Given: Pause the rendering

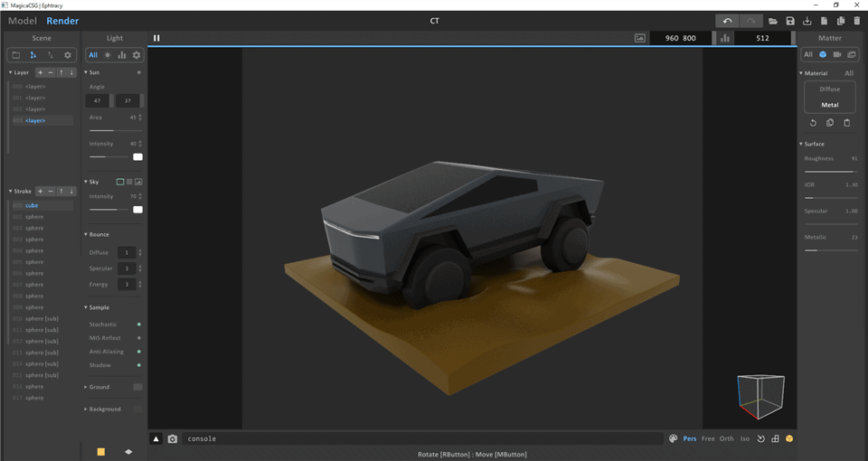Looking at the screenshot, I should pyautogui.click(x=156, y=38).
